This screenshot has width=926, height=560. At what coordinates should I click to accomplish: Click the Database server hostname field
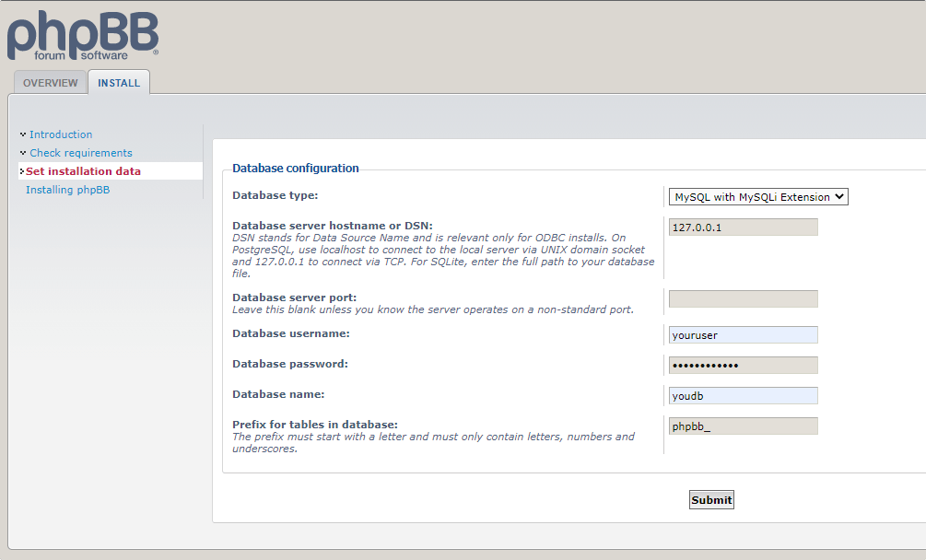(x=743, y=226)
